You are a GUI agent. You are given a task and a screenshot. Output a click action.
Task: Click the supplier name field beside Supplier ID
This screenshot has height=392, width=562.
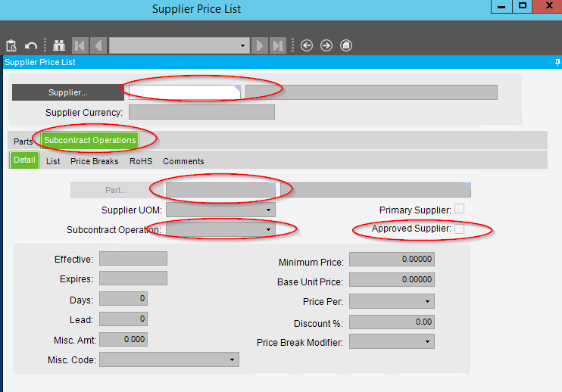[x=371, y=92]
